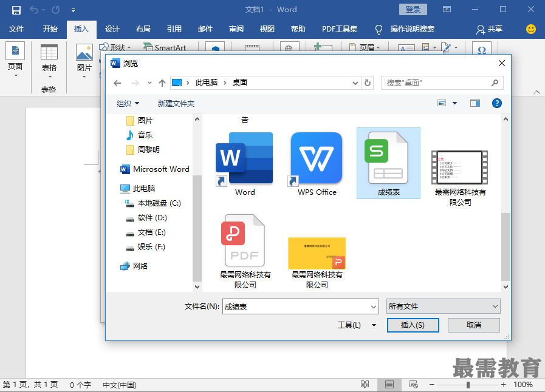Switch to the 开始 ribbon tab
The height and width of the screenshot is (392, 545).
[50, 29]
